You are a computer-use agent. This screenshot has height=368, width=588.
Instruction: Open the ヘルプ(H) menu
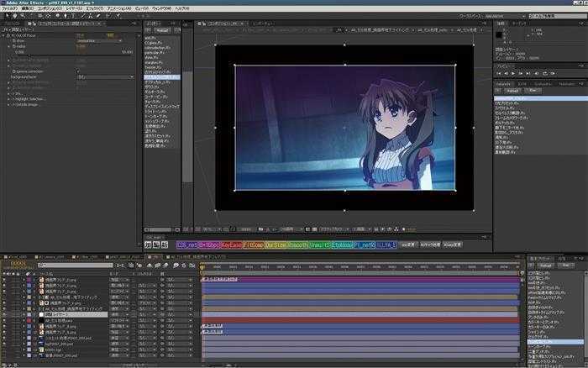click(182, 8)
